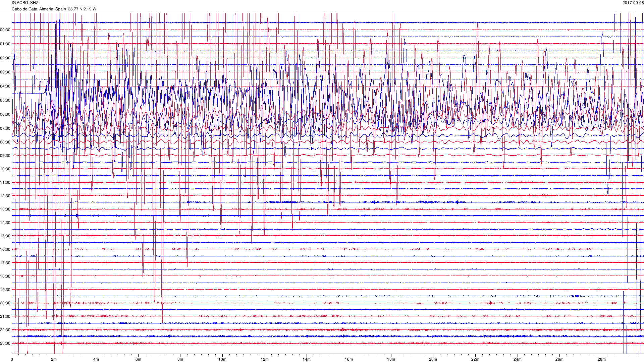Screen dimensions: 644x362
Task: Select the 01:30 time row label
Action: [x=5, y=44]
